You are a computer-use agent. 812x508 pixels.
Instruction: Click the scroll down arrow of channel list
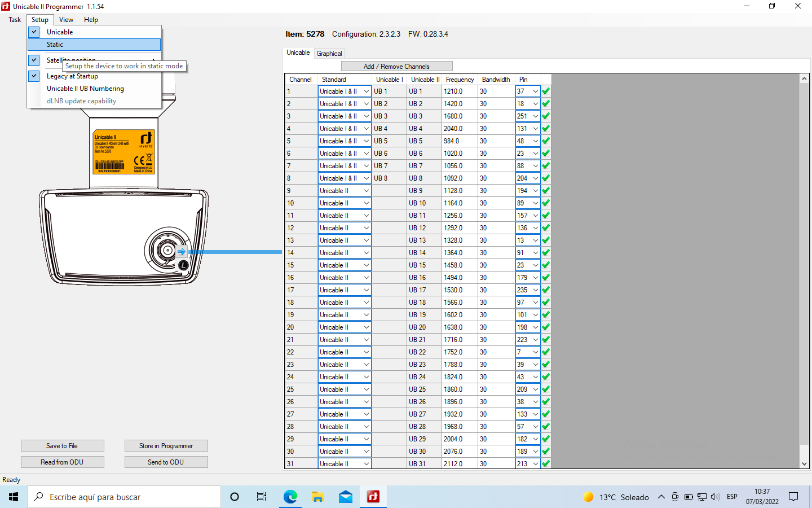tap(804, 464)
